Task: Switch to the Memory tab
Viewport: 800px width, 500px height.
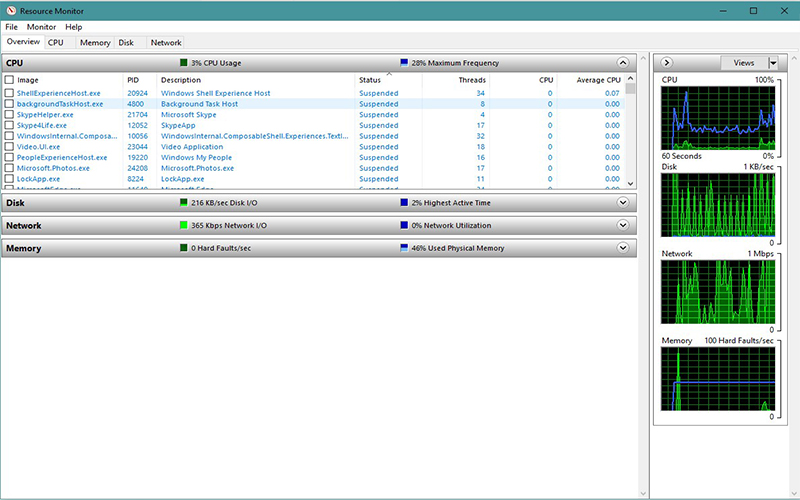Action: coord(95,43)
